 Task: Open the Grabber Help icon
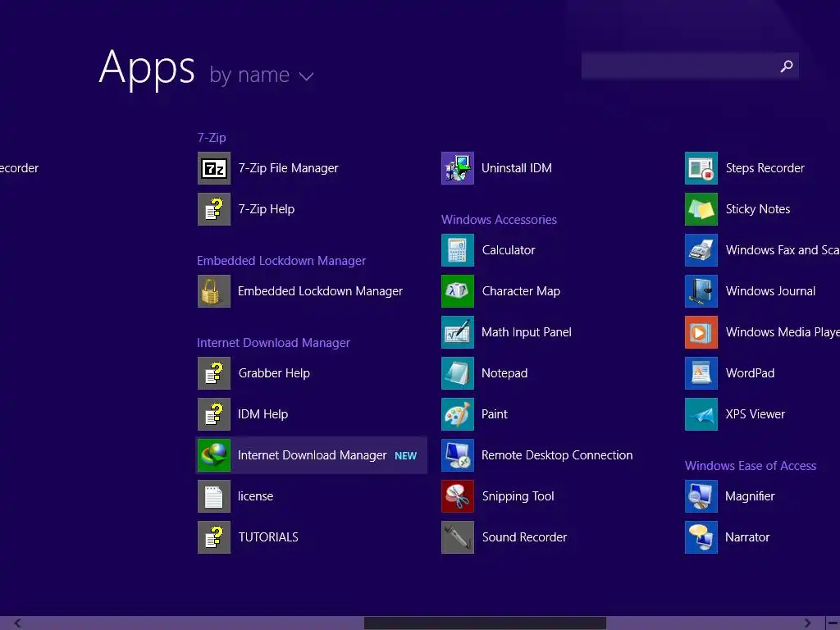pos(214,373)
